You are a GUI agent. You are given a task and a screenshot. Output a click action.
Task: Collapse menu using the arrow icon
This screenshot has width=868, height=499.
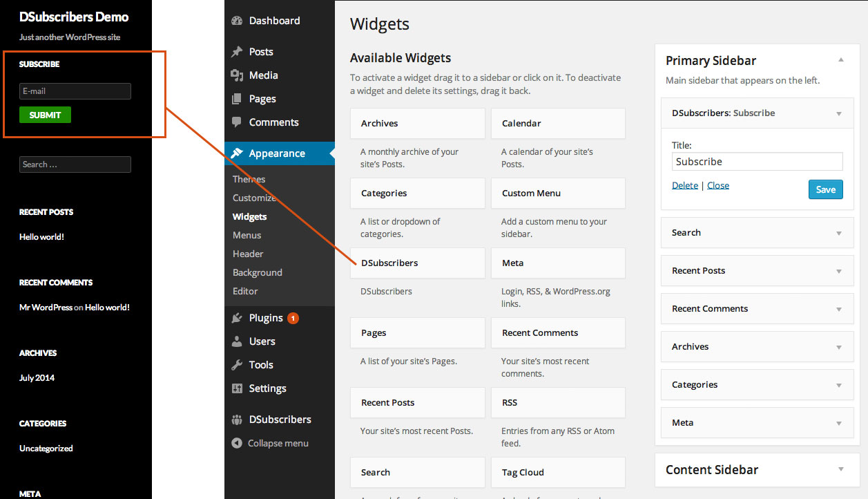click(x=237, y=443)
